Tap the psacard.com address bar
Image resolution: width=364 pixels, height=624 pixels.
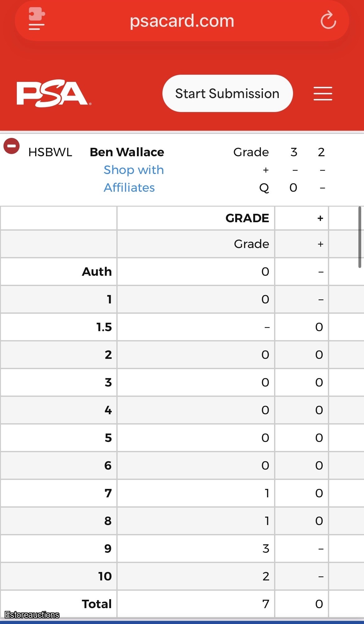point(182,21)
